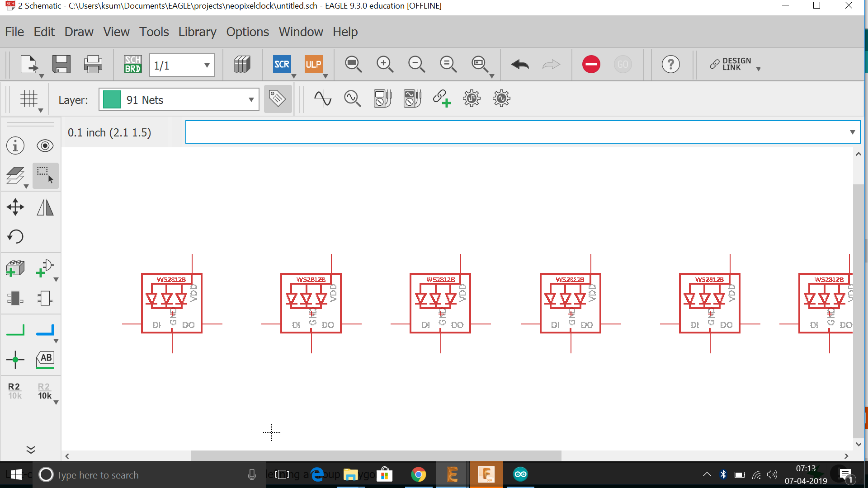Select the Label tool
This screenshot has width=868, height=488.
pos(45,360)
